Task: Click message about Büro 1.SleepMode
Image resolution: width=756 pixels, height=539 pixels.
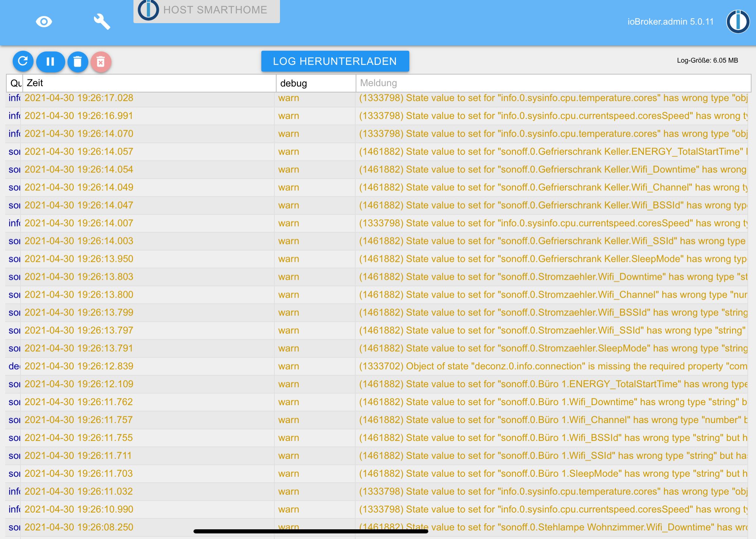Action: click(553, 473)
